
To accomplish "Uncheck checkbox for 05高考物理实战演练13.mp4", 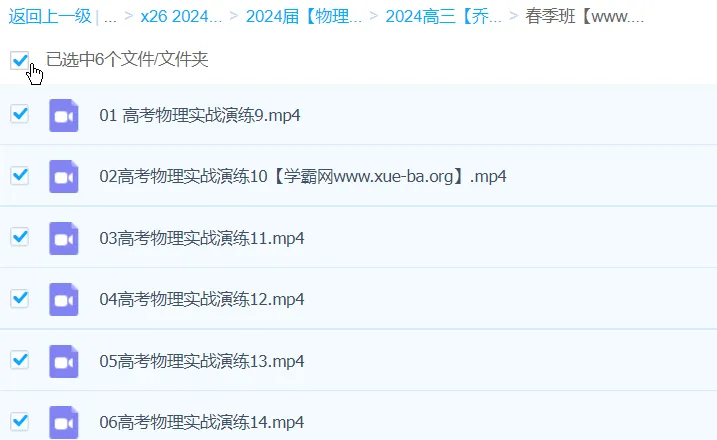I will click(20, 360).
